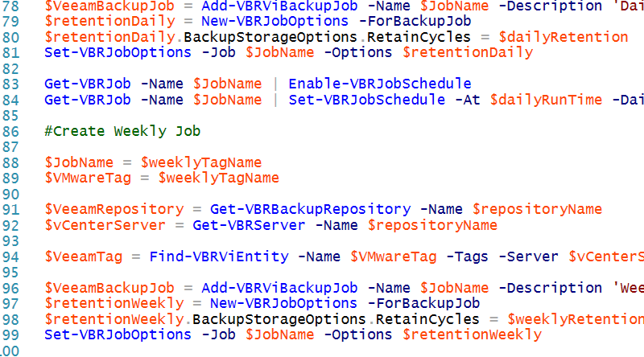This screenshot has width=644, height=357.
Task: Click '$repositoryName' on line 91
Action: 537,209
